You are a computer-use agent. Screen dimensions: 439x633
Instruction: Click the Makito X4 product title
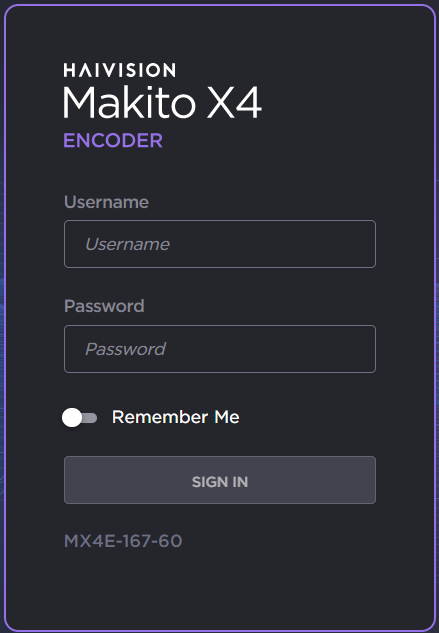(162, 103)
